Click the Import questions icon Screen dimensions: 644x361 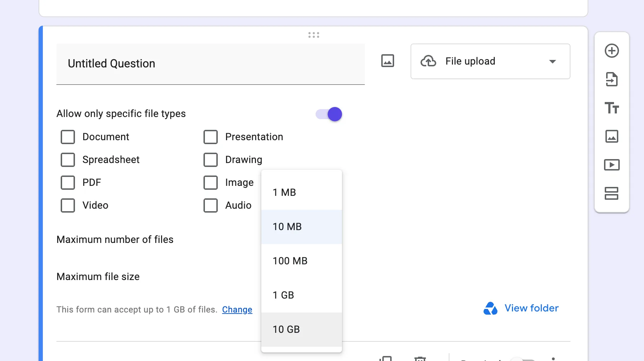[x=612, y=79]
